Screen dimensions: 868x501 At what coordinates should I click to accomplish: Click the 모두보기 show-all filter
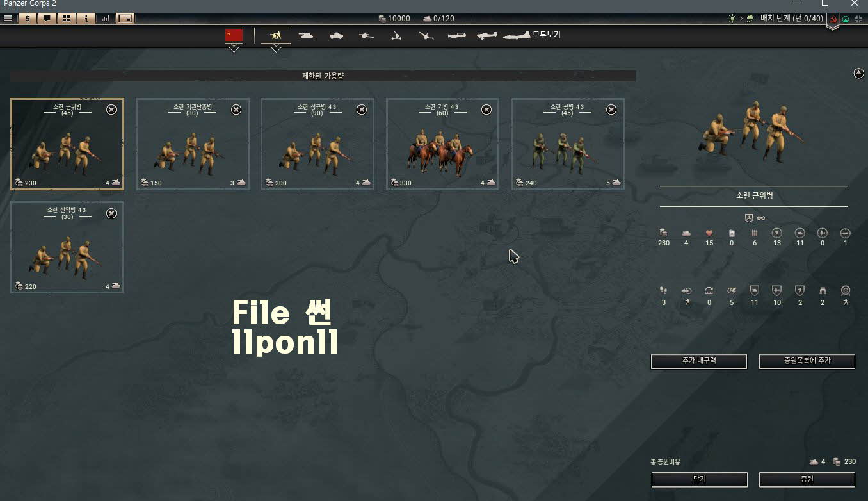coord(547,35)
